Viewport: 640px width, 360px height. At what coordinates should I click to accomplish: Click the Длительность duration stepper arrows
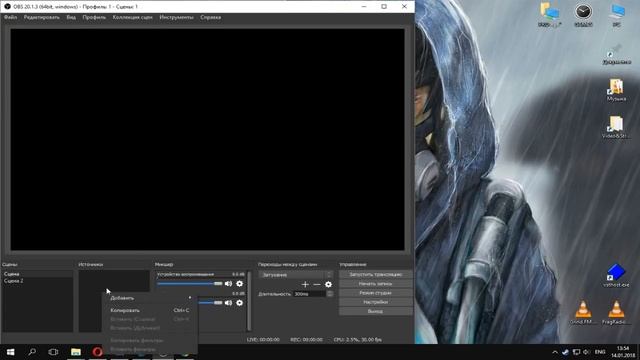(x=329, y=294)
